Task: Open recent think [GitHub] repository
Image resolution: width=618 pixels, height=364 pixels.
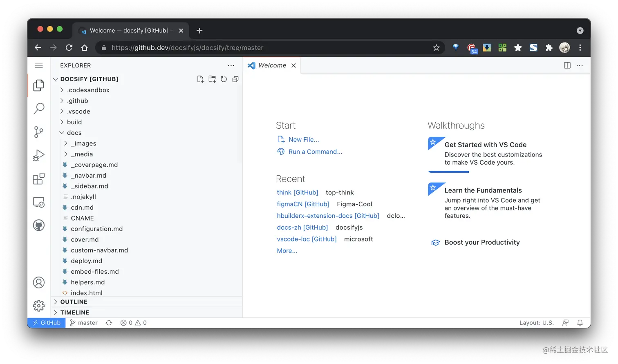Action: (x=298, y=192)
